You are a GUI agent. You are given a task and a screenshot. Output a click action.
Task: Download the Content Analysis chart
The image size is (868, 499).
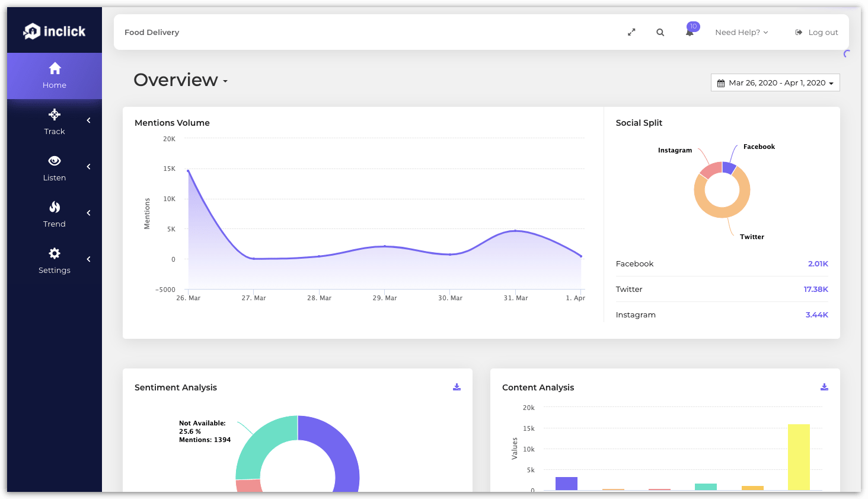click(824, 386)
